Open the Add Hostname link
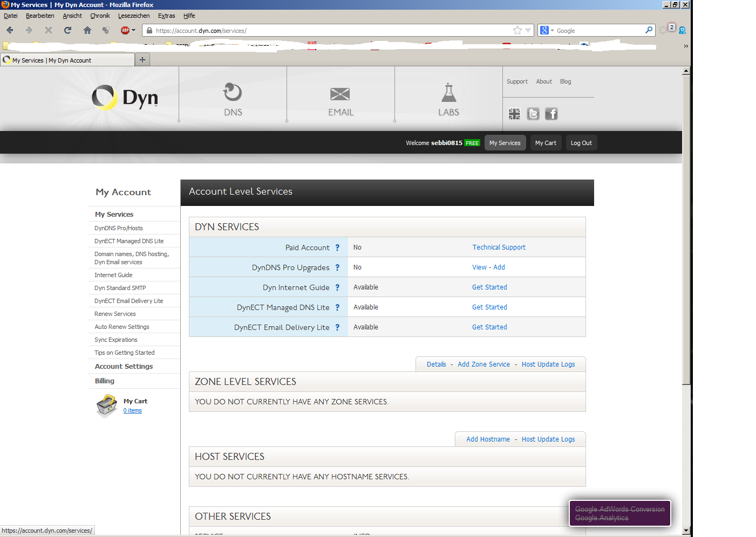This screenshot has width=756, height=537. pyautogui.click(x=488, y=439)
